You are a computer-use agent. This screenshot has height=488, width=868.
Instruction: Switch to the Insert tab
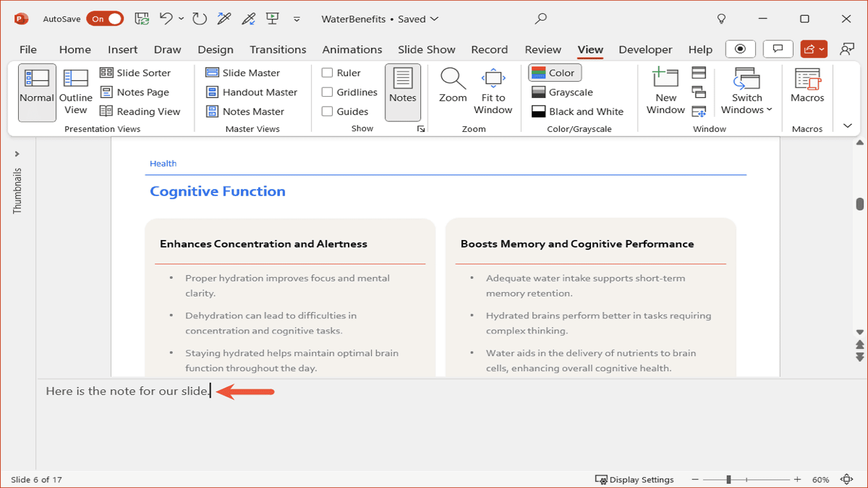tap(123, 49)
